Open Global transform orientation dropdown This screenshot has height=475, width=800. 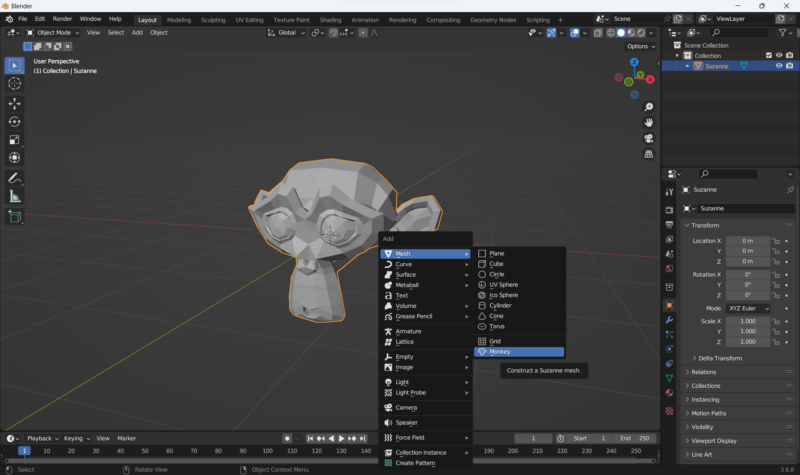[x=286, y=33]
